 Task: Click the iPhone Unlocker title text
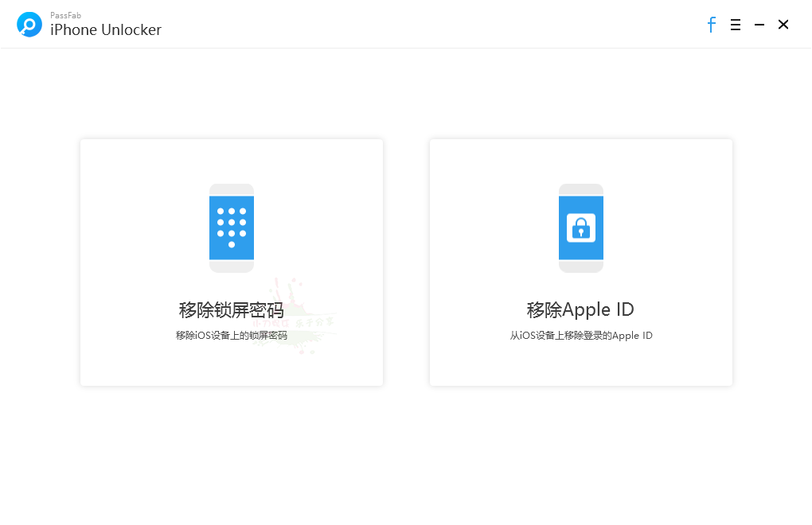(106, 30)
